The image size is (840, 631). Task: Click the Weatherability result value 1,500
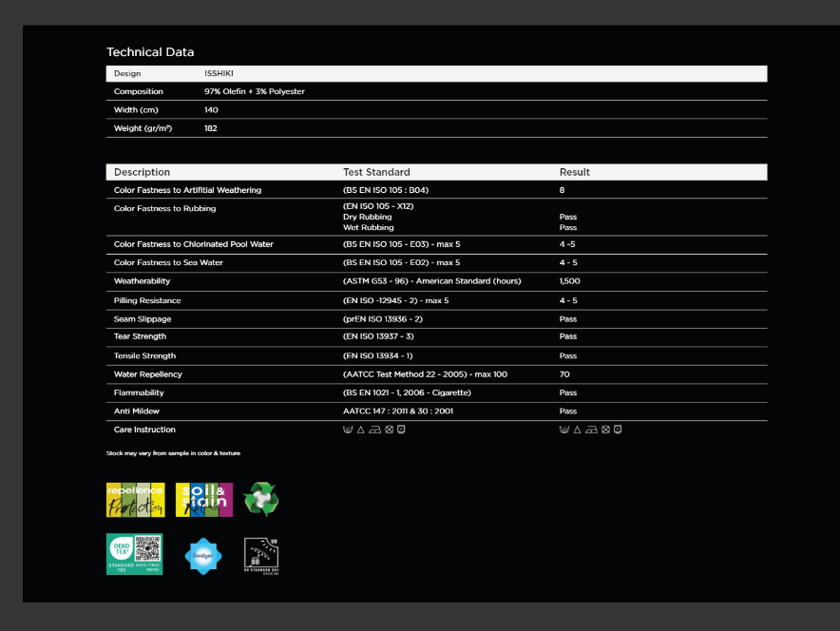tap(569, 281)
